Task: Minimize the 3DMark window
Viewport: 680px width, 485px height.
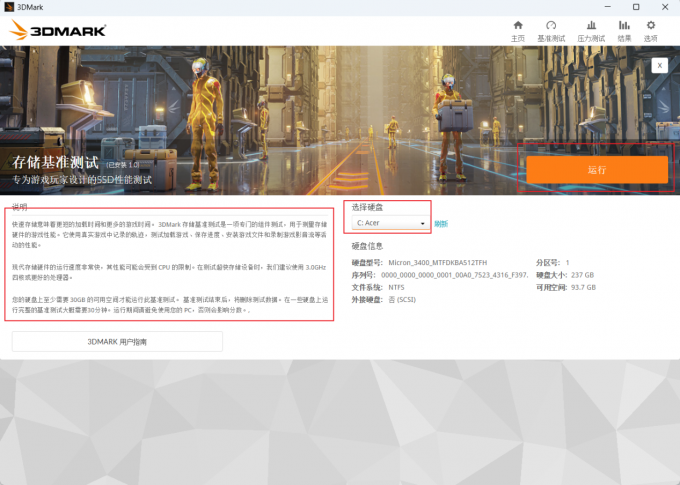Action: click(x=608, y=7)
